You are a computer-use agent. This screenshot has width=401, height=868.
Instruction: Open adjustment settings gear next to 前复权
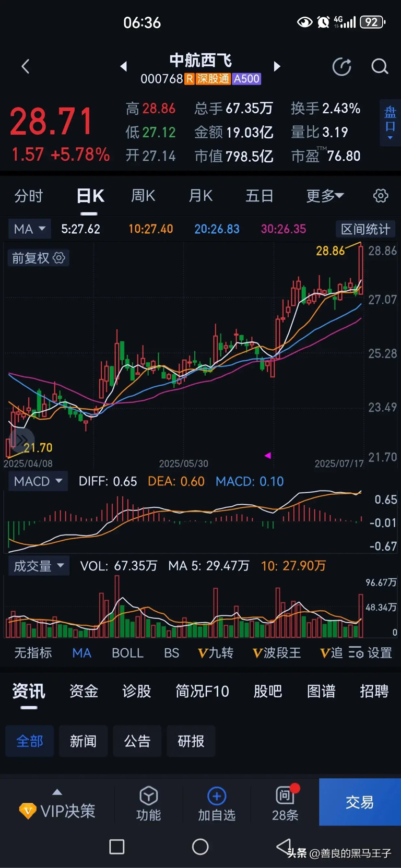point(59,257)
